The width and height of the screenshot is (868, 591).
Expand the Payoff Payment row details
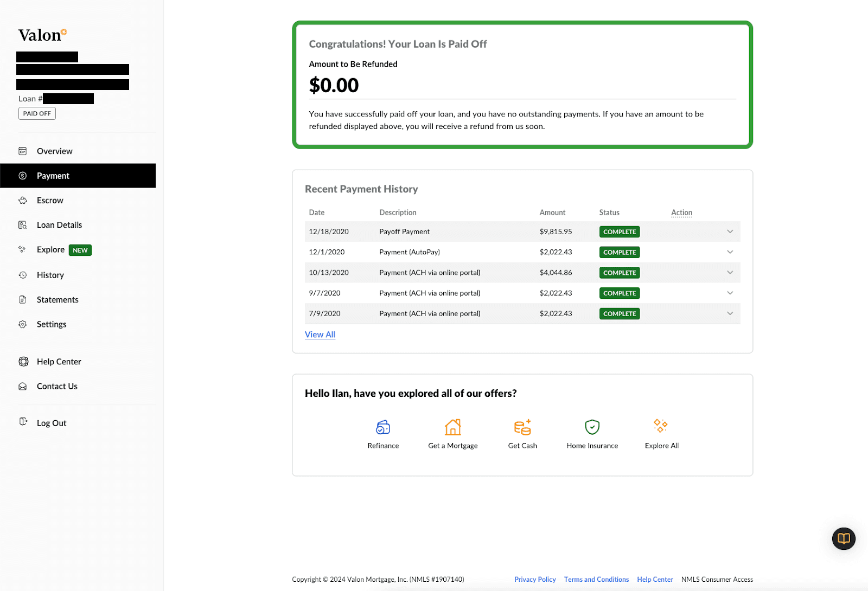730,232
